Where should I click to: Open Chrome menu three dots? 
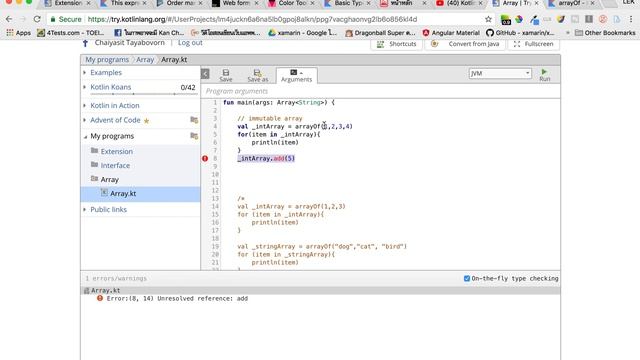click(631, 19)
